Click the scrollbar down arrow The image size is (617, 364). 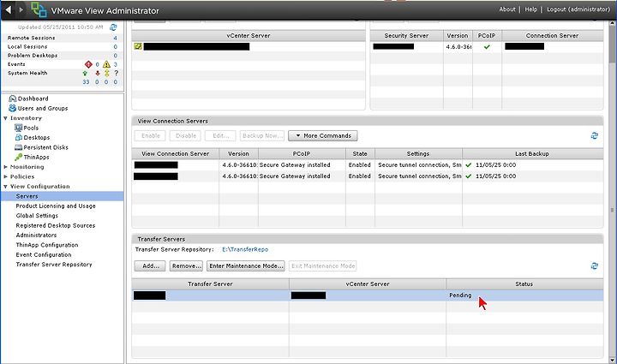612,360
